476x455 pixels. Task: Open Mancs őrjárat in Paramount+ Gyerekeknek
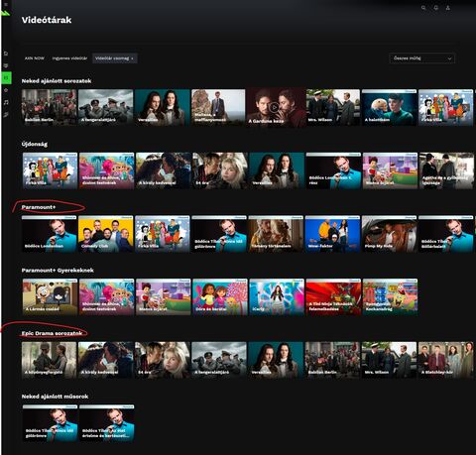pyautogui.click(x=164, y=296)
